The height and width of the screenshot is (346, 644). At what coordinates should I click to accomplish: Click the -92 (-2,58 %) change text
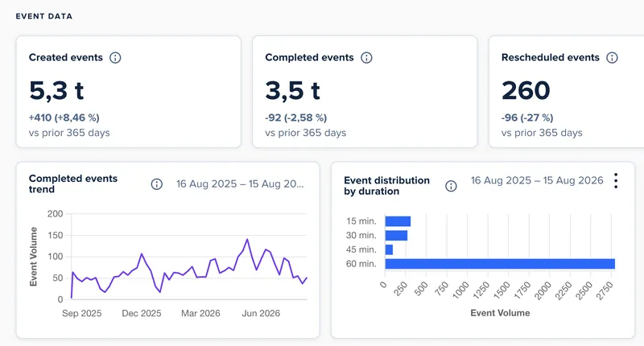pos(295,117)
